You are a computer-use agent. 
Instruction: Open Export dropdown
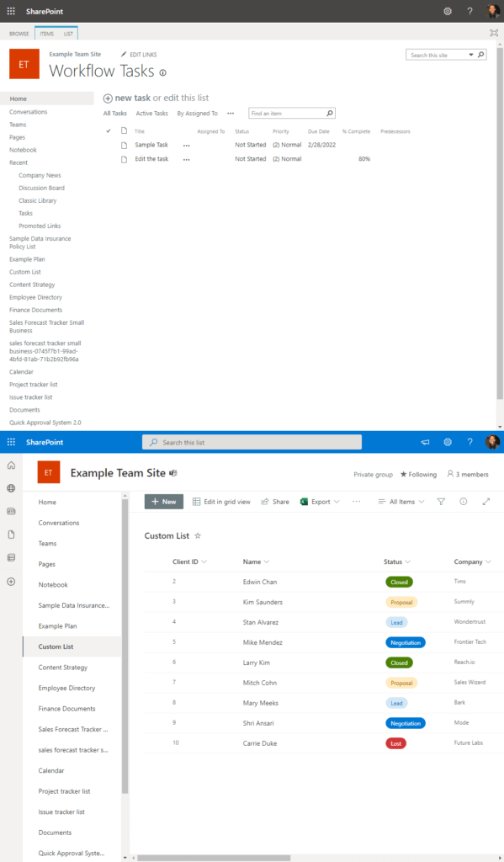320,502
